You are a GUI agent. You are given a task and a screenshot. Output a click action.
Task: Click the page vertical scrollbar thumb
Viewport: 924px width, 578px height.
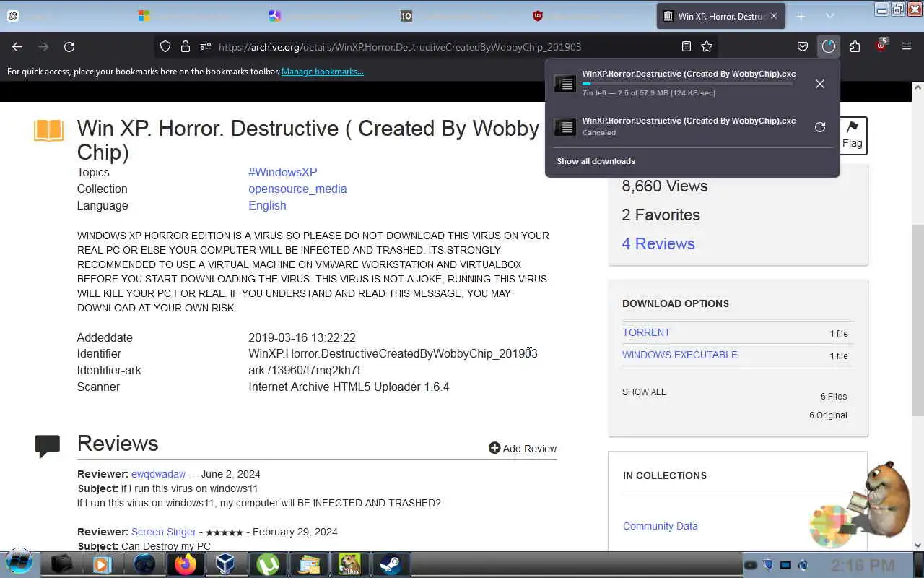coord(918,320)
